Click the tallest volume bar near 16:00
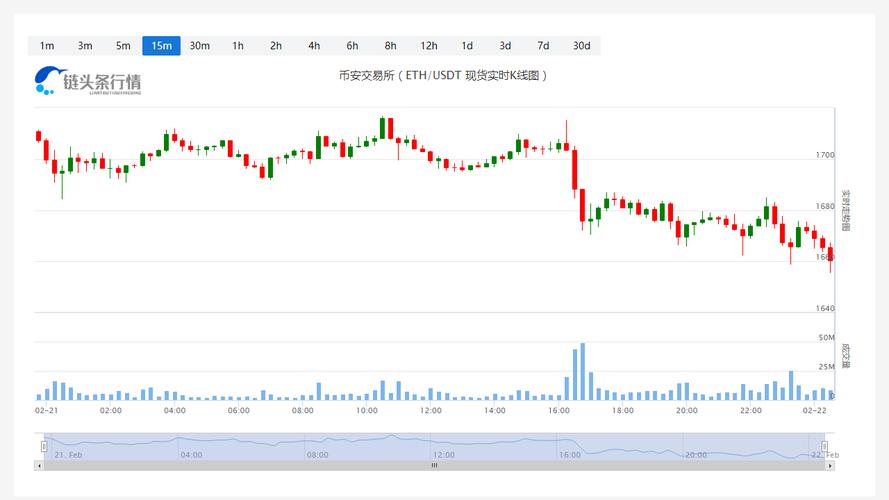Image resolution: width=889 pixels, height=500 pixels. tap(582, 372)
